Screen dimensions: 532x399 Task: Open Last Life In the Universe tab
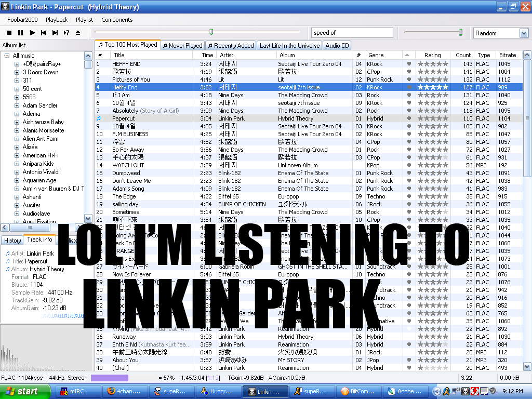[289, 46]
